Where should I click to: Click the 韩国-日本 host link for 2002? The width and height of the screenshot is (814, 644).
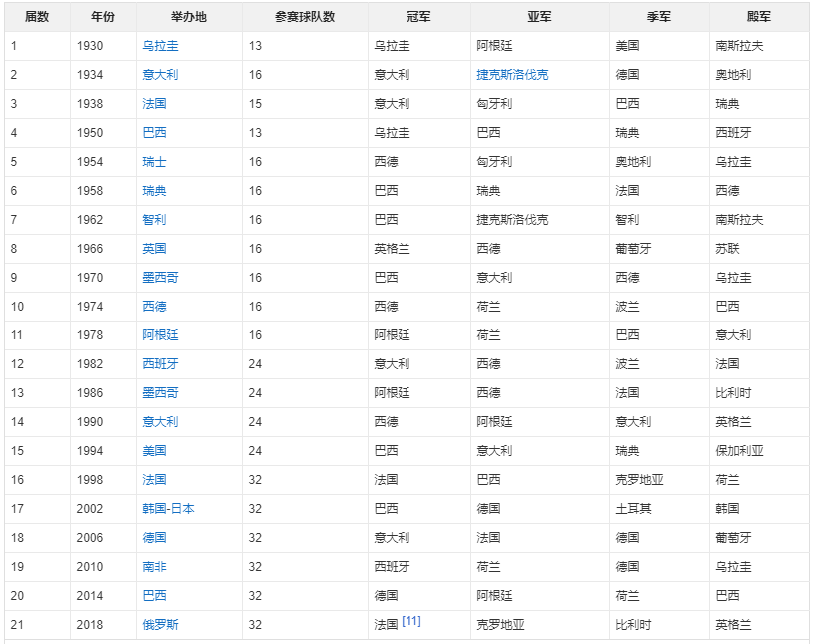[x=168, y=509]
